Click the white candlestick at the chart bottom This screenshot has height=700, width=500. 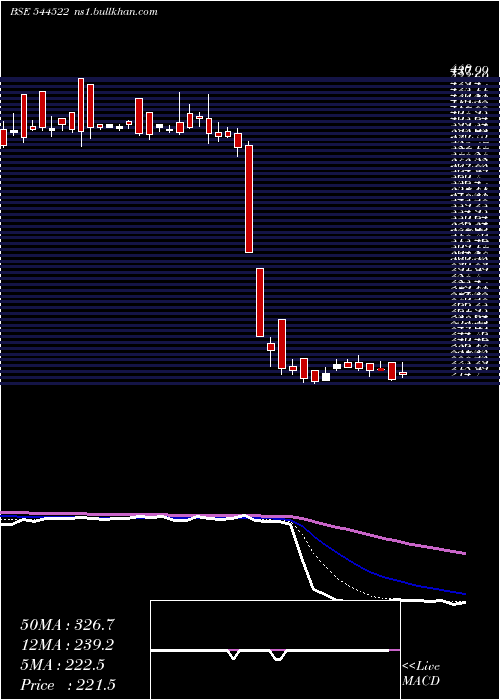tap(326, 377)
